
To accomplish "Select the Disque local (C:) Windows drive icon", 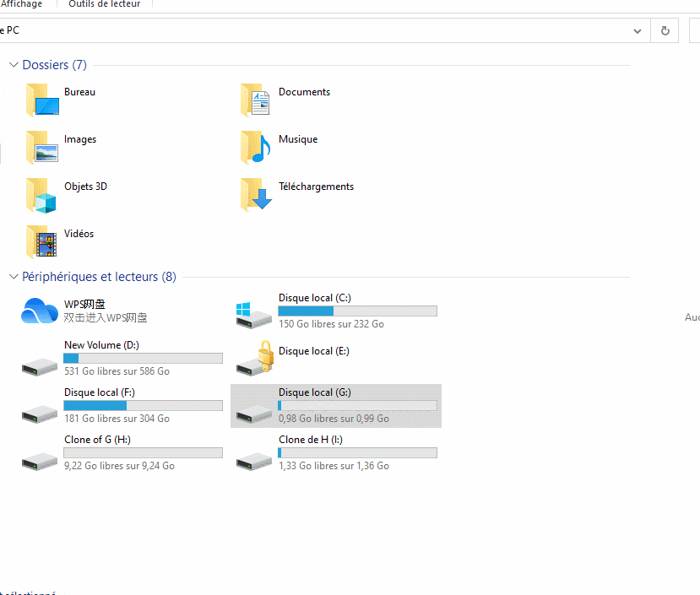I will tap(254, 314).
